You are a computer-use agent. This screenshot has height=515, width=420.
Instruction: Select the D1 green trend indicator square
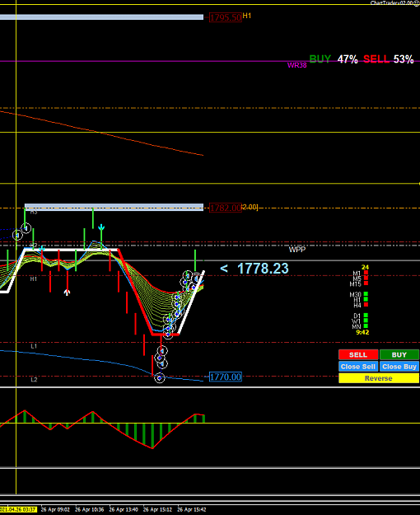(x=366, y=316)
